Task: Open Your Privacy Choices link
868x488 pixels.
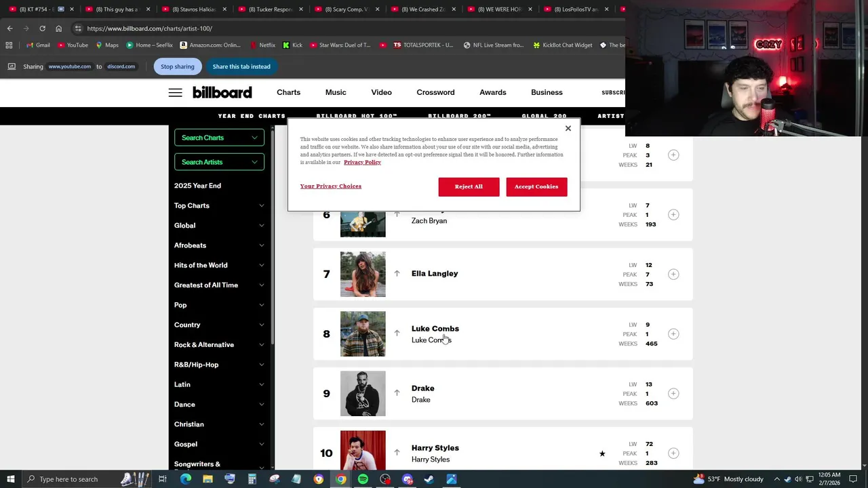Action: 331,186
